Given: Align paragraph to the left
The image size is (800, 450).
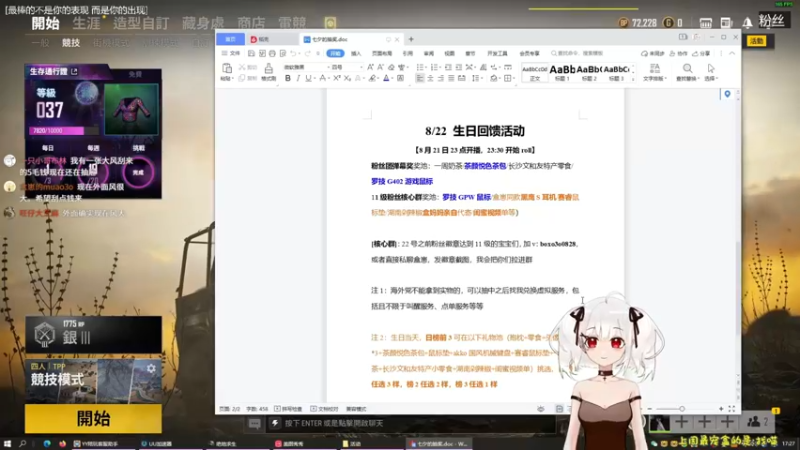Looking at the screenshot, I should pyautogui.click(x=419, y=79).
